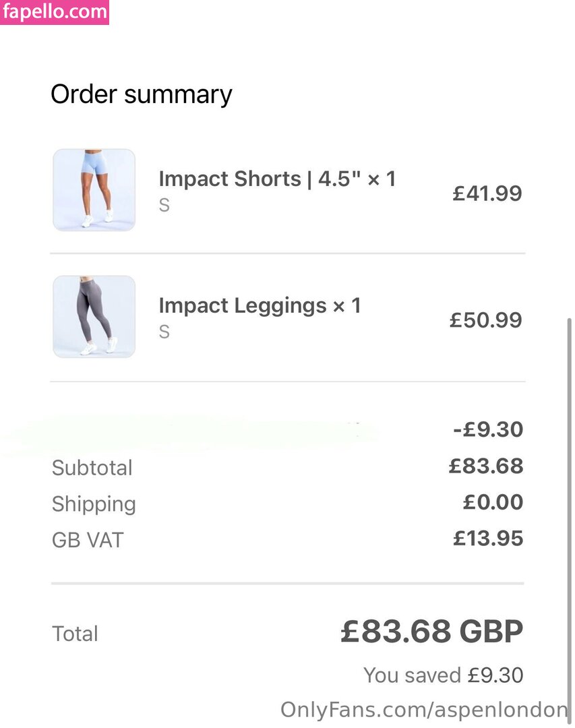
Task: Click the Order summary heading
Action: [141, 95]
